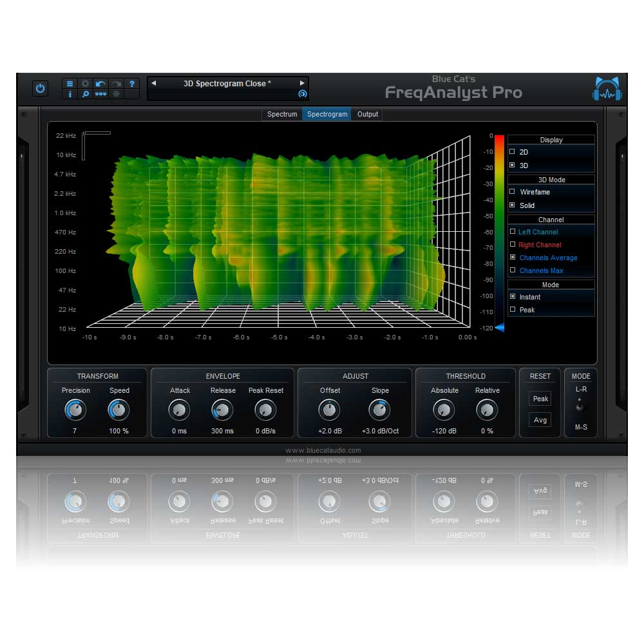Image resolution: width=644 pixels, height=644 pixels.
Task: Click the blue threshold arrow marker at -120
Action: click(500, 327)
